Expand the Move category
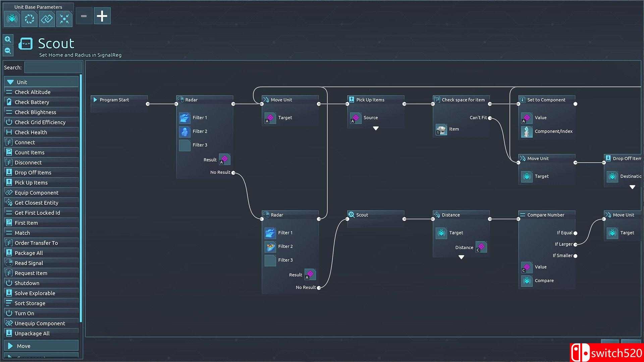644x362 pixels. click(x=41, y=346)
